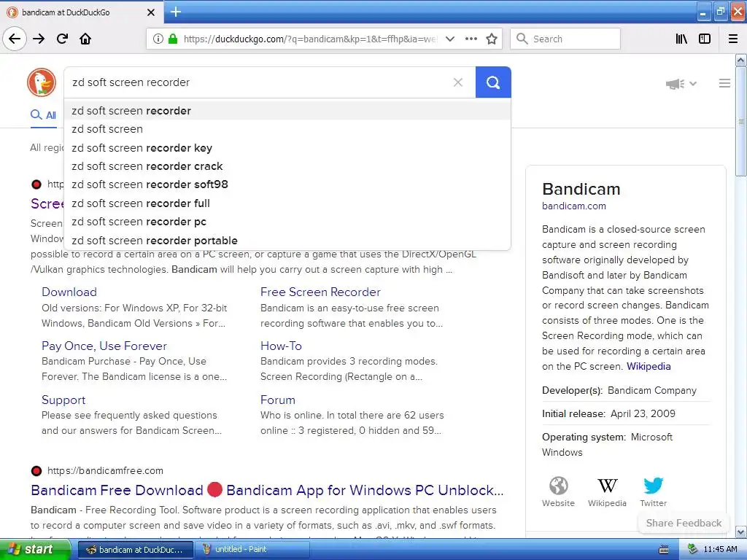Close the bandicam at DuckDuckGo tab
Image resolution: width=747 pixels, height=560 pixels.
pos(150,12)
